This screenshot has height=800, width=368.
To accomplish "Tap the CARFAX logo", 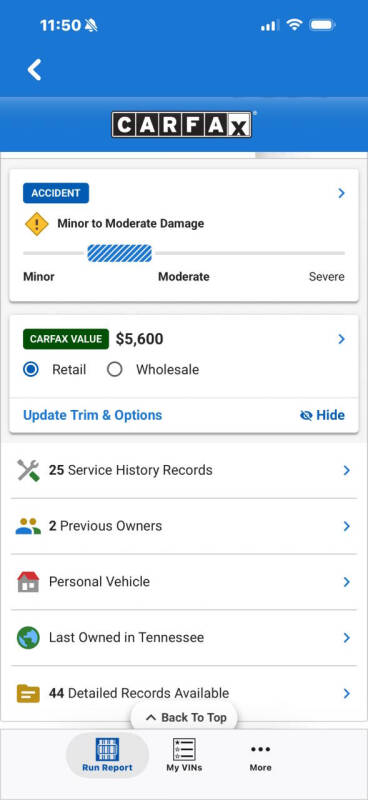I will 182,125.
